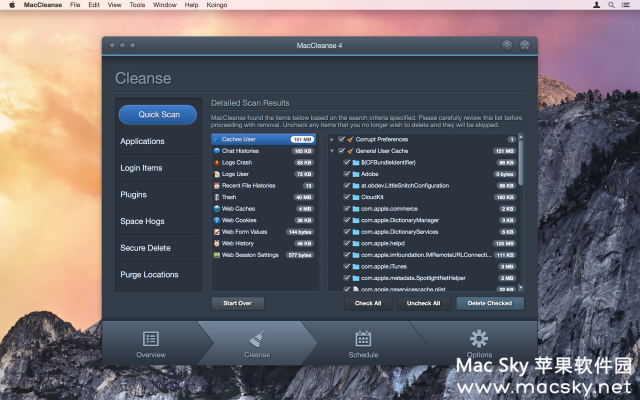Click the scrollbar down arrow in results list

point(520,288)
